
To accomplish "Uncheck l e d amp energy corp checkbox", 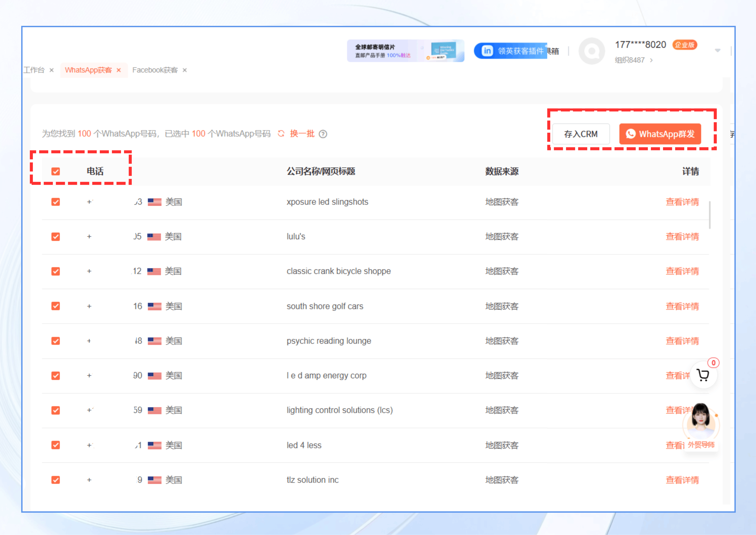I will [56, 376].
